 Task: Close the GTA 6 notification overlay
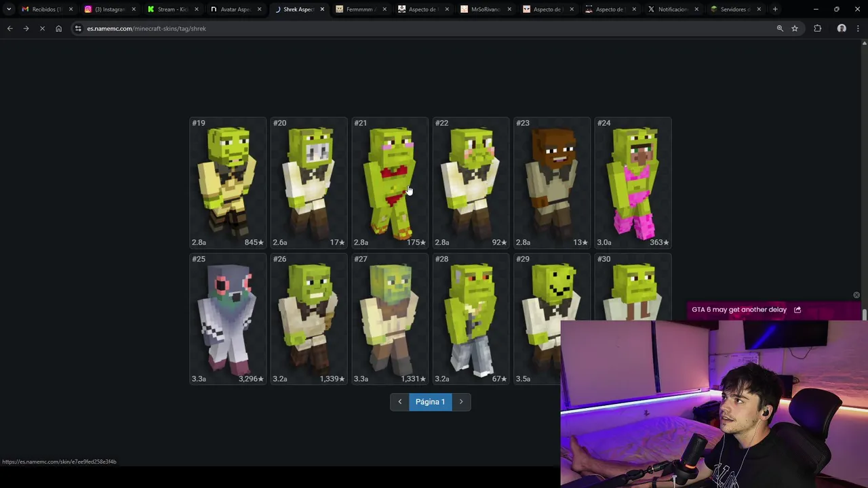click(x=856, y=295)
